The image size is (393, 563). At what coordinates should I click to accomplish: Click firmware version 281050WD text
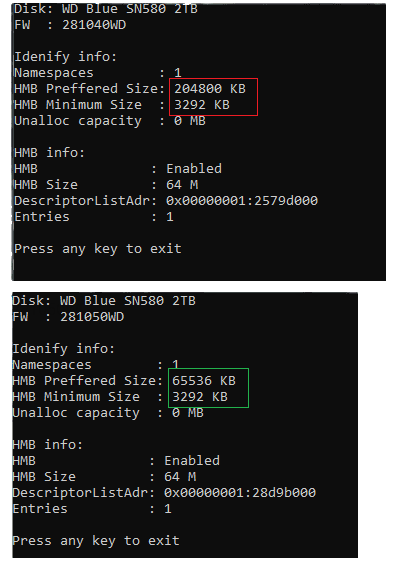[x=92, y=317]
